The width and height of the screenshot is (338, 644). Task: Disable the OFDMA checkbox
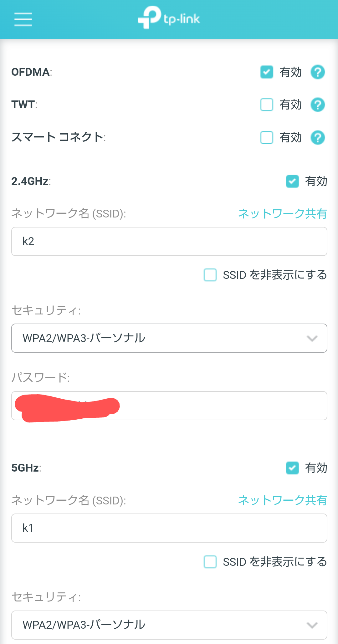coord(267,72)
